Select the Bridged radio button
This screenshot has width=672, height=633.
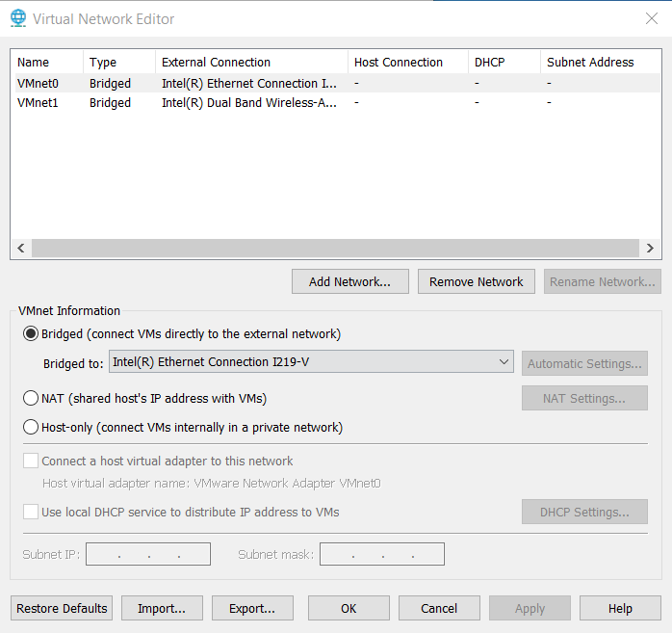tap(31, 333)
